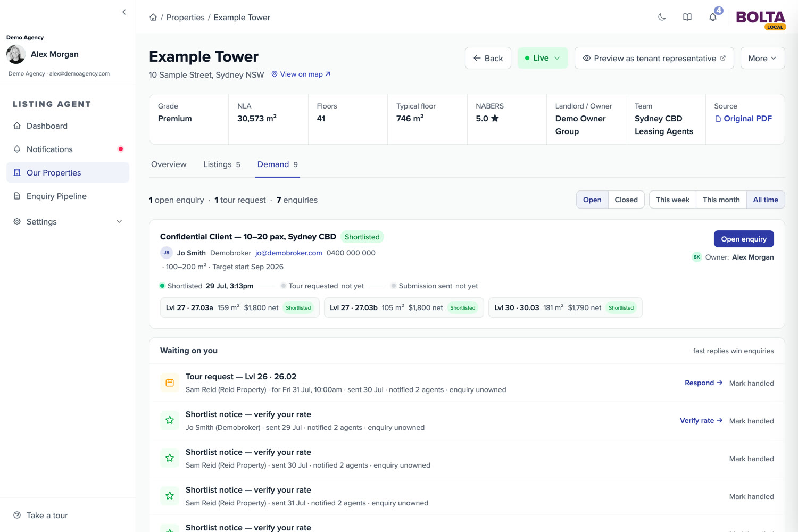Click star icon of Jo Smith shortlist notice

pos(170,420)
